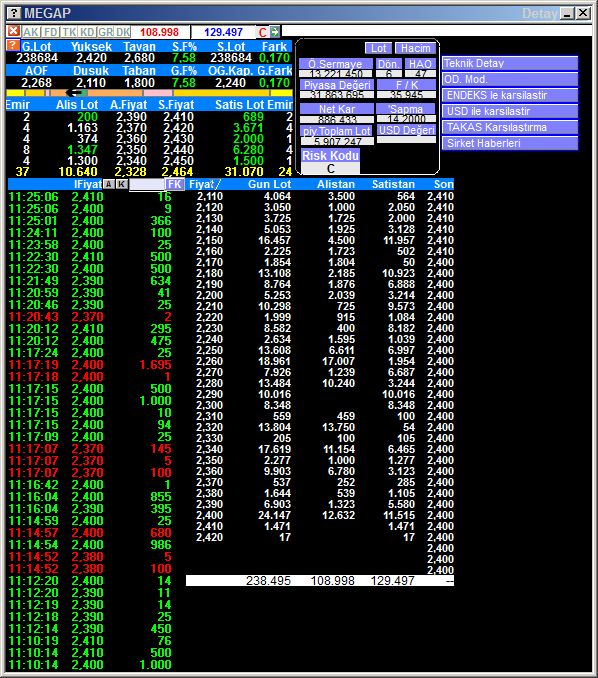The width and height of the screenshot is (598, 678).
Task: Click the help icon in MEGAP title bar
Action: pyautogui.click(x=14, y=13)
